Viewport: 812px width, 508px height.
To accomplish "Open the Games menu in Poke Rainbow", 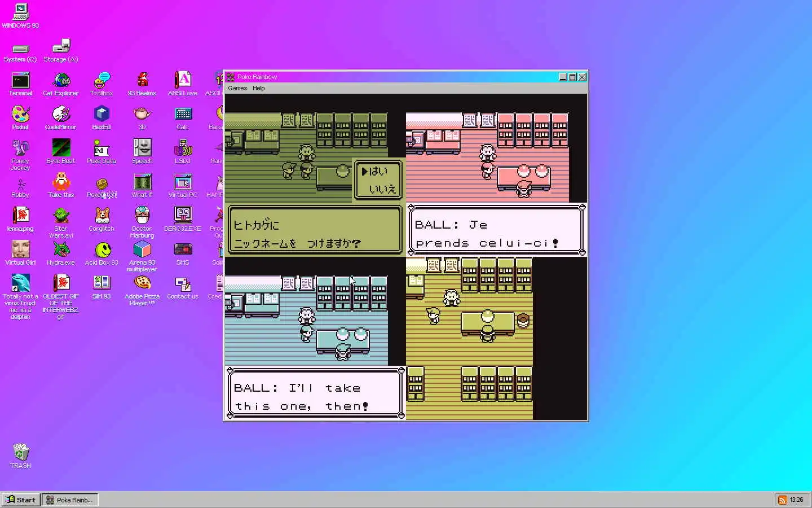I will pos(237,88).
